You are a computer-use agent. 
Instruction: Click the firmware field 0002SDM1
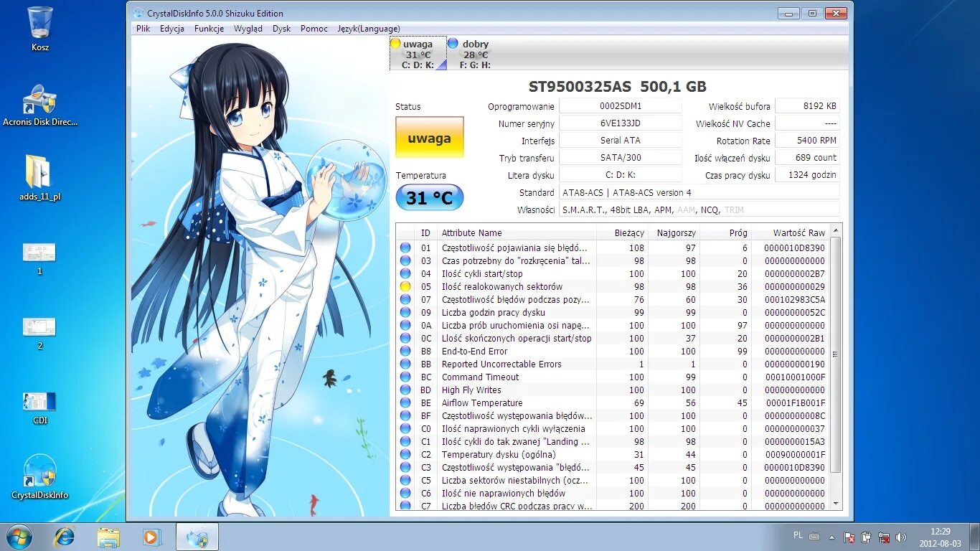click(620, 106)
